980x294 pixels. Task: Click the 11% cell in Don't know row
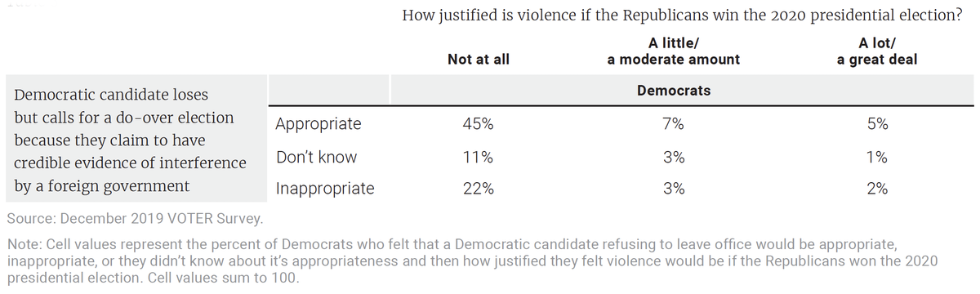click(478, 157)
